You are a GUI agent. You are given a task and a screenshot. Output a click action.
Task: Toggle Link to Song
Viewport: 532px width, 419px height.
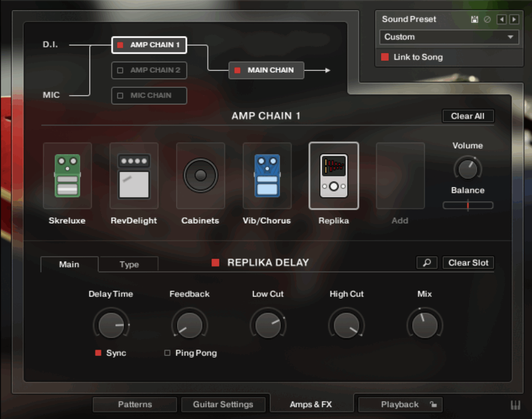[x=385, y=57]
